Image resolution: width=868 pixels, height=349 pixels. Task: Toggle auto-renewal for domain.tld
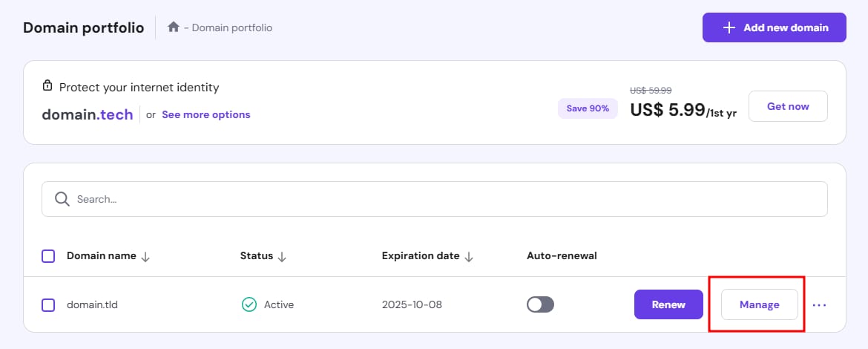pyautogui.click(x=540, y=304)
